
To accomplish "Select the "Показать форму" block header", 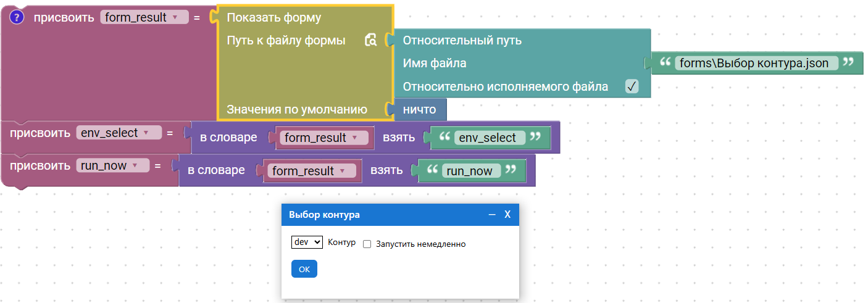I will click(274, 18).
